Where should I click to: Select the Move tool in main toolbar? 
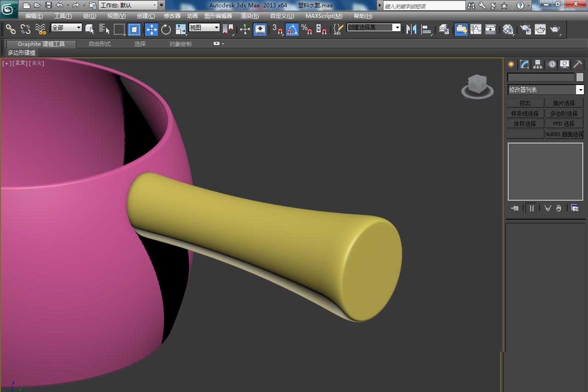click(151, 30)
